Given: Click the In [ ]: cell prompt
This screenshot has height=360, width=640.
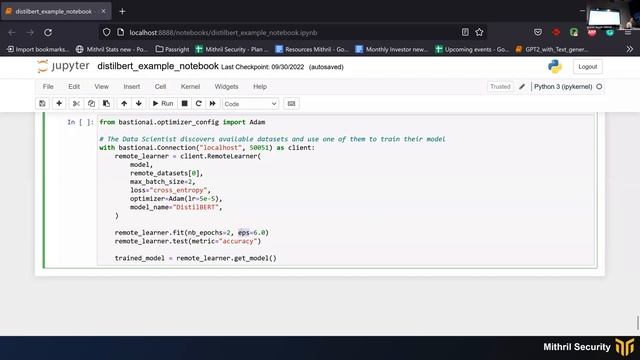Looking at the screenshot, I should click(80, 122).
